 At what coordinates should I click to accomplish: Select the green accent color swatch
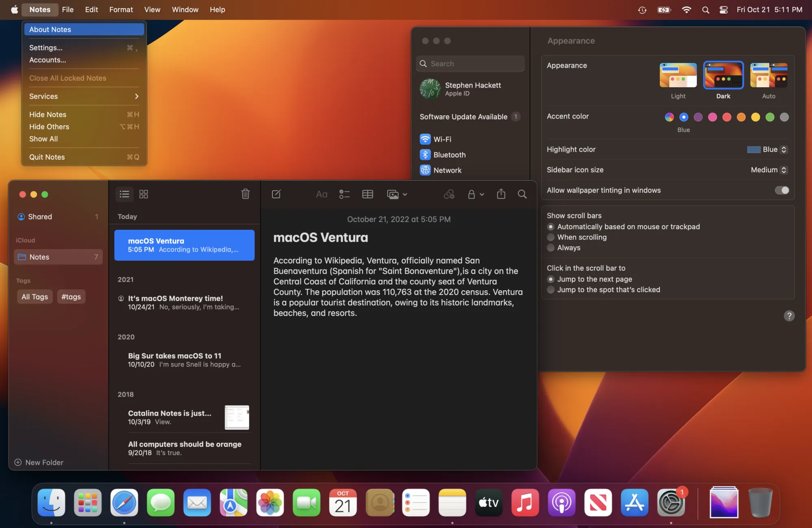(x=770, y=117)
